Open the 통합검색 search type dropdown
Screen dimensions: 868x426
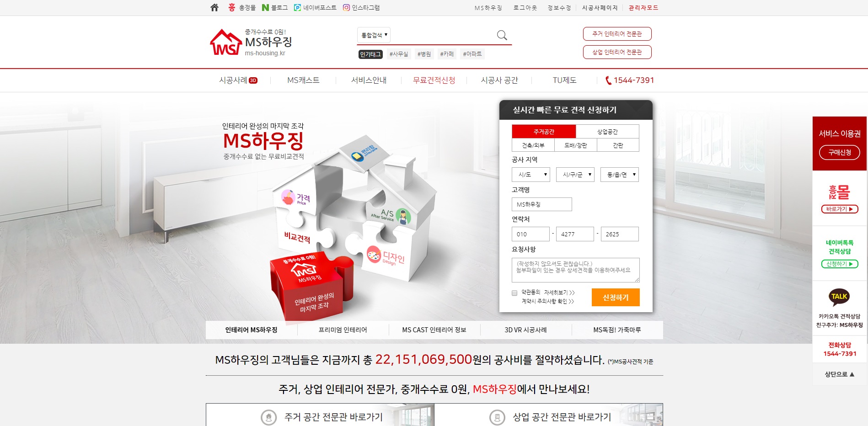(374, 35)
